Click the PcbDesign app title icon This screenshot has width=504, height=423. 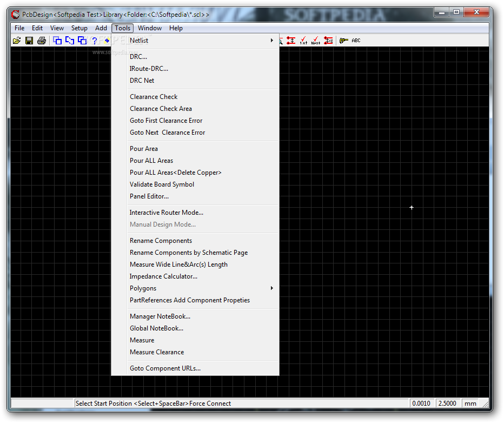tap(15, 15)
